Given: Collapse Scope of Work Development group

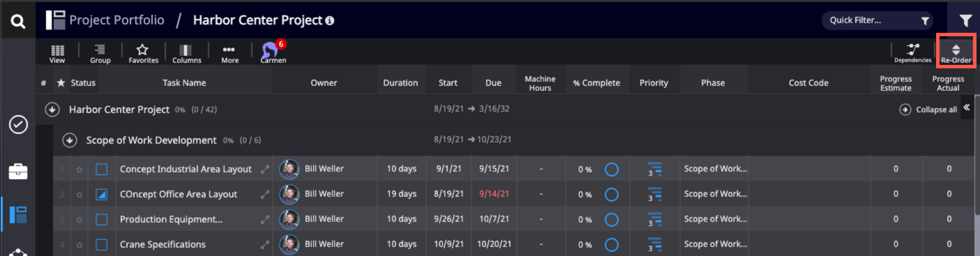Looking at the screenshot, I should click(x=70, y=140).
